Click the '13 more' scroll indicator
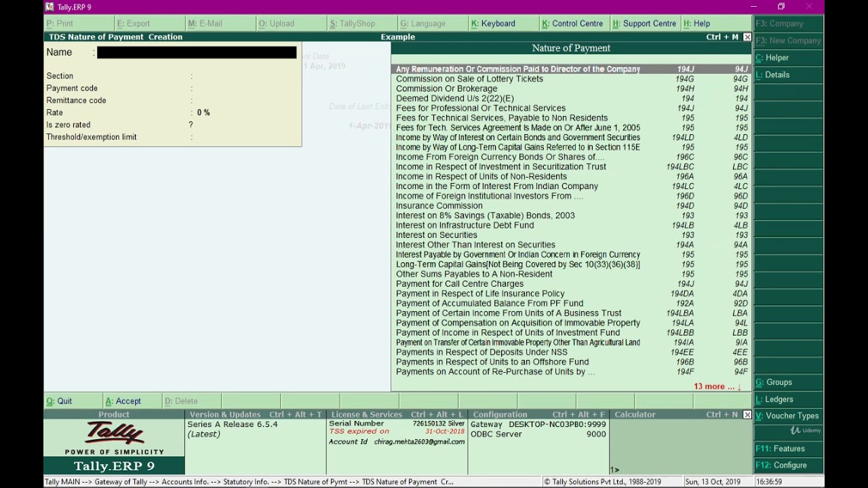 coord(717,387)
